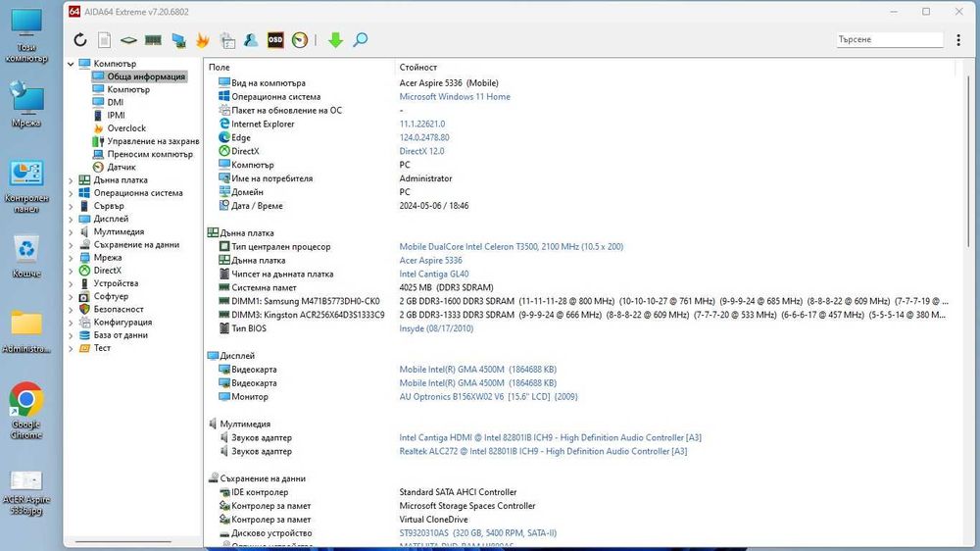Open the Mobile DualCore Intel Celeron T3500 link
980x551 pixels.
pyautogui.click(x=512, y=246)
